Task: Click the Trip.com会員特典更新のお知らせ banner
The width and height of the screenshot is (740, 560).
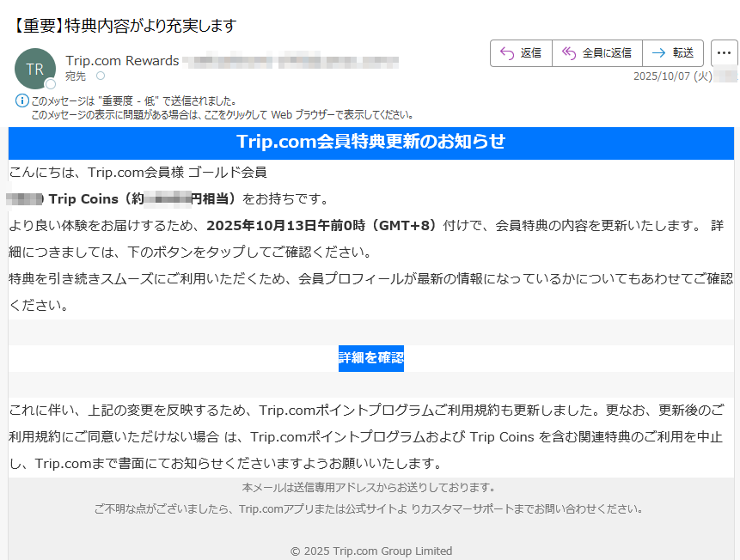Action: point(370,142)
